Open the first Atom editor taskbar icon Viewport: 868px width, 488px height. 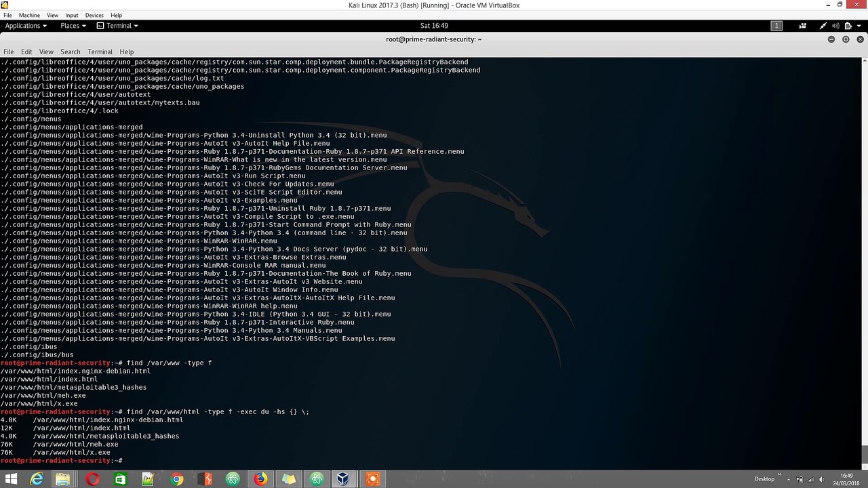(233, 479)
